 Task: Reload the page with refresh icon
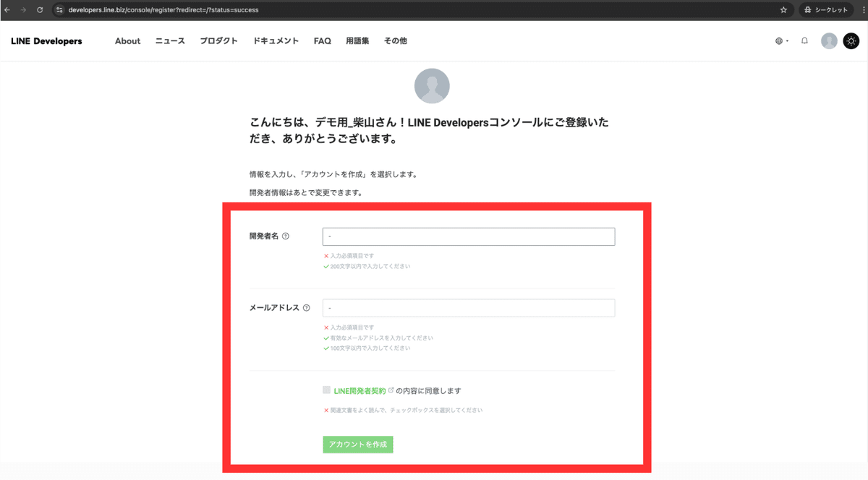39,10
